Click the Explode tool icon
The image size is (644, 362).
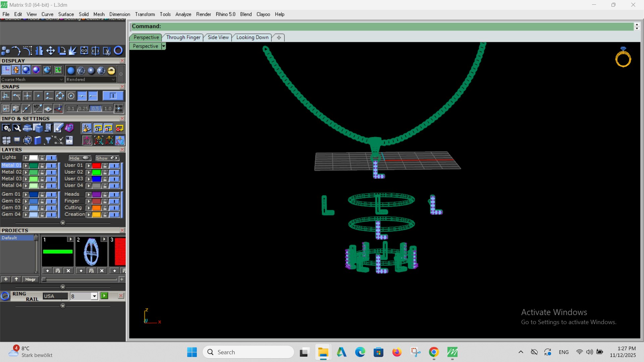(73, 51)
